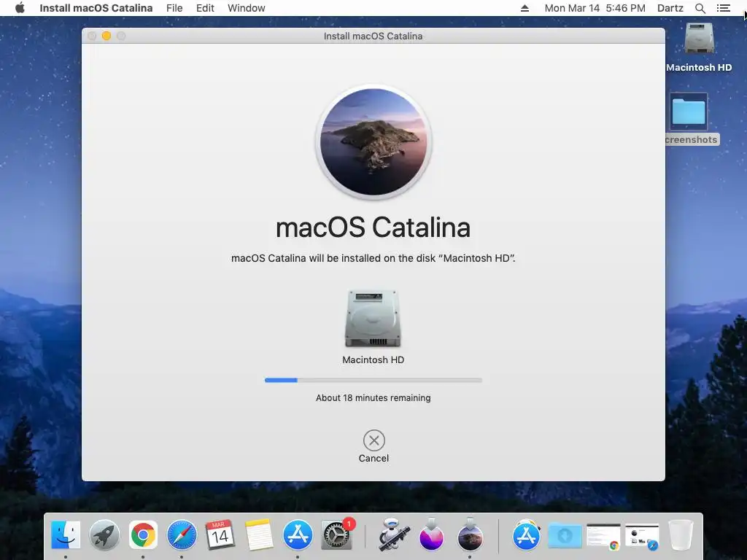The image size is (747, 560).
Task: Open the Downloads folder in Dock
Action: (x=565, y=534)
